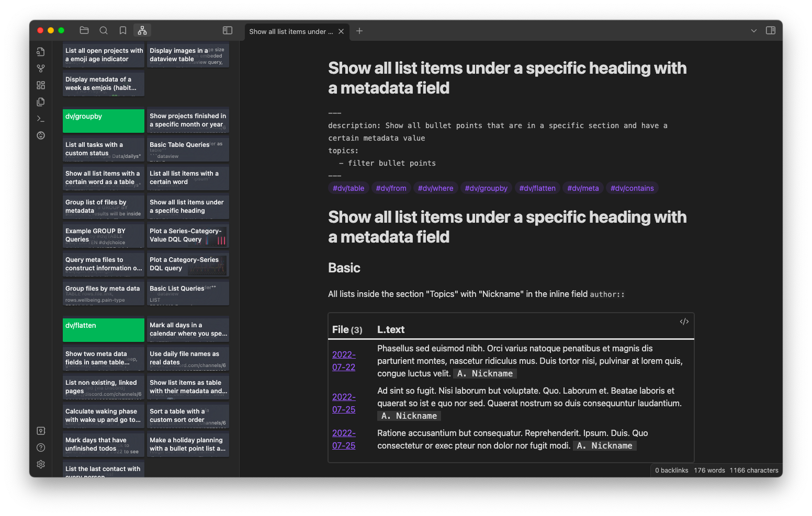The image size is (812, 516).
Task: Open 'List all list items with a certain word' card
Action: (x=188, y=178)
